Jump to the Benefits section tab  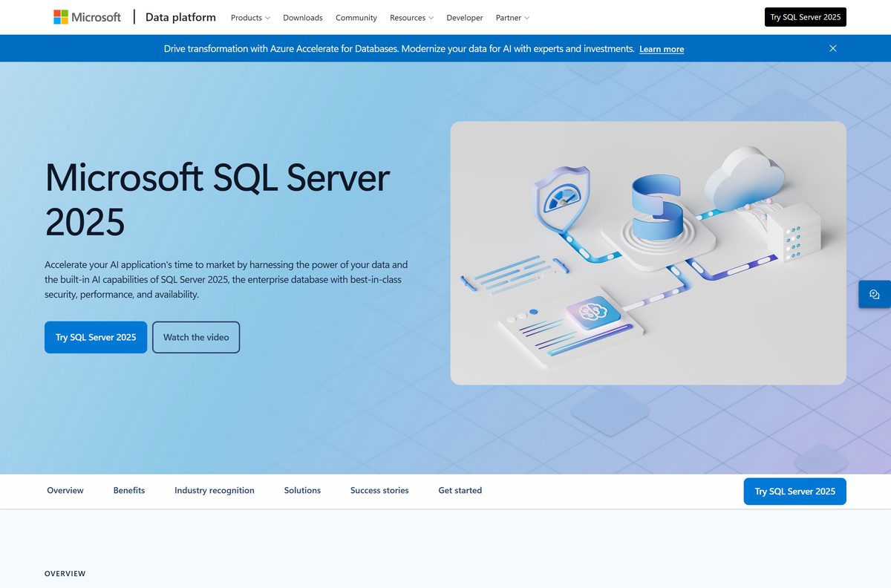coord(129,491)
